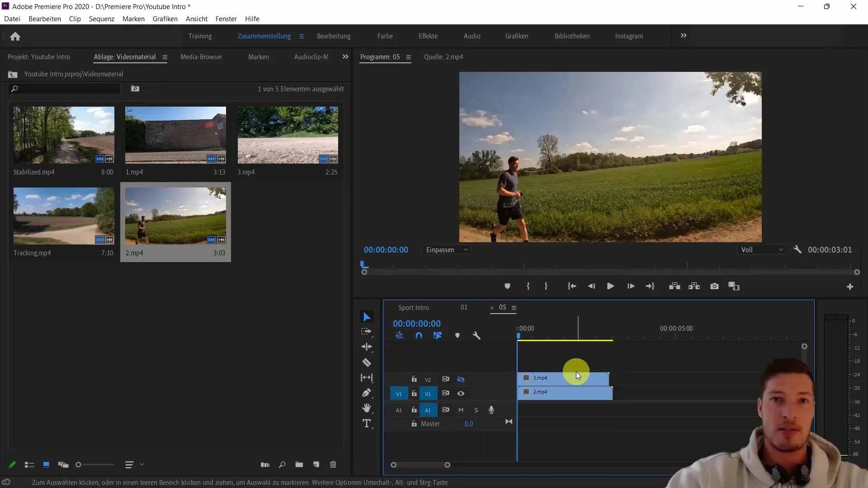Screen dimensions: 868x488
Task: Select the Selection tool arrow
Action: pos(367,317)
